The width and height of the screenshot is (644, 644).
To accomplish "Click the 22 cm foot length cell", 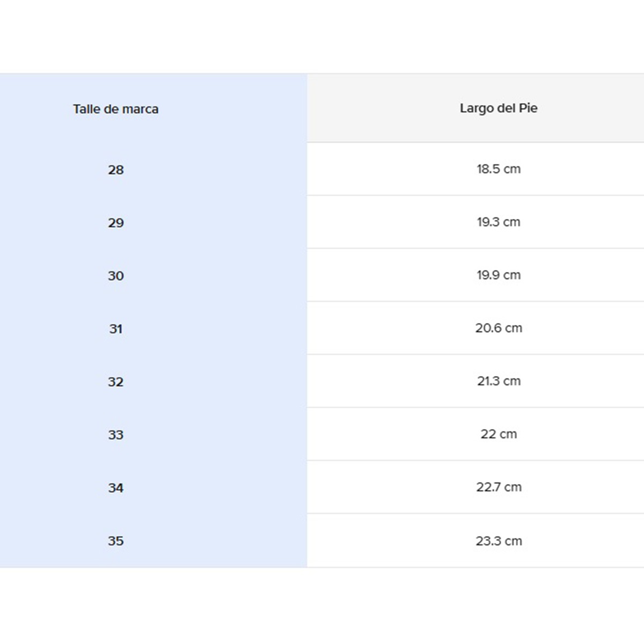I will click(499, 434).
